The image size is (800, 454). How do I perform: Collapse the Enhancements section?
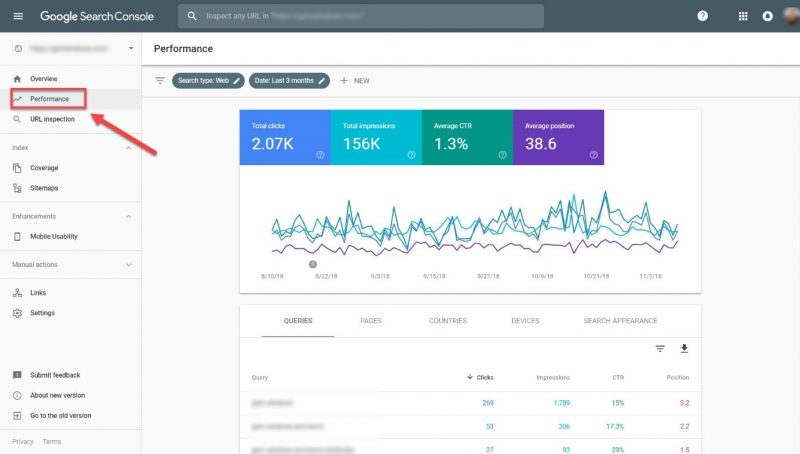click(x=129, y=216)
